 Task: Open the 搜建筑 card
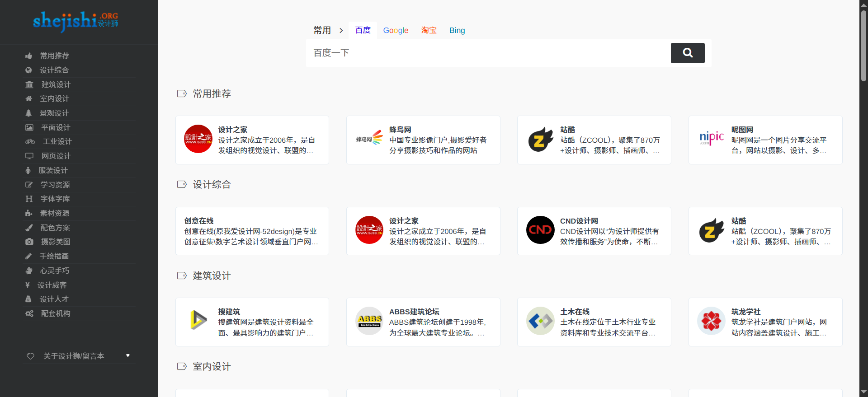(252, 322)
